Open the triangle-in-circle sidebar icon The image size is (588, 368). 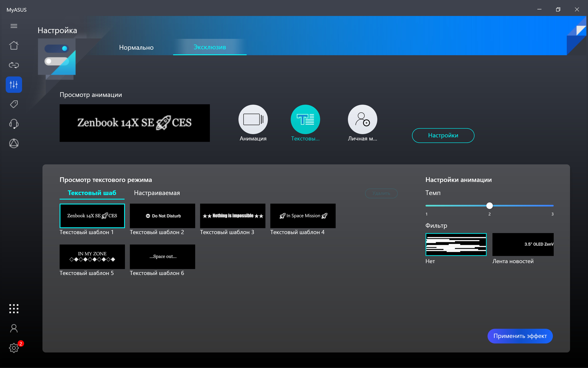tap(14, 143)
